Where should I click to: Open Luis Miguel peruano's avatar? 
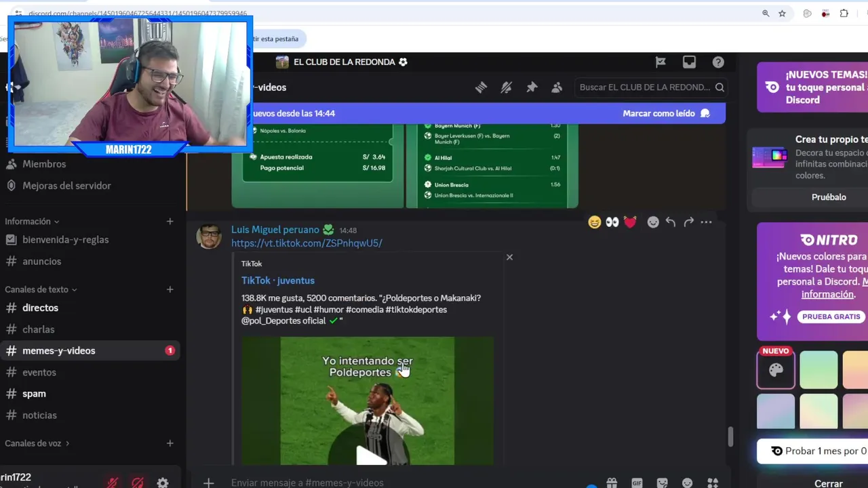209,237
